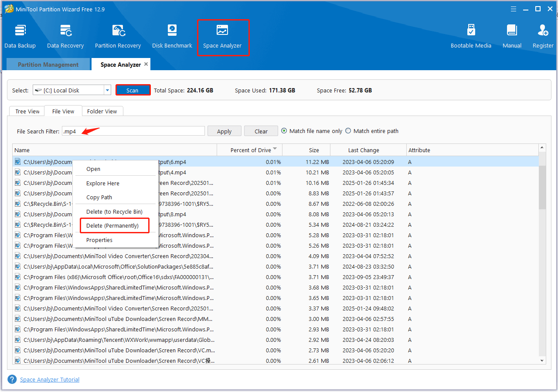
Task: Click file icon of the 3.00 MB row
Action: click(x=17, y=319)
